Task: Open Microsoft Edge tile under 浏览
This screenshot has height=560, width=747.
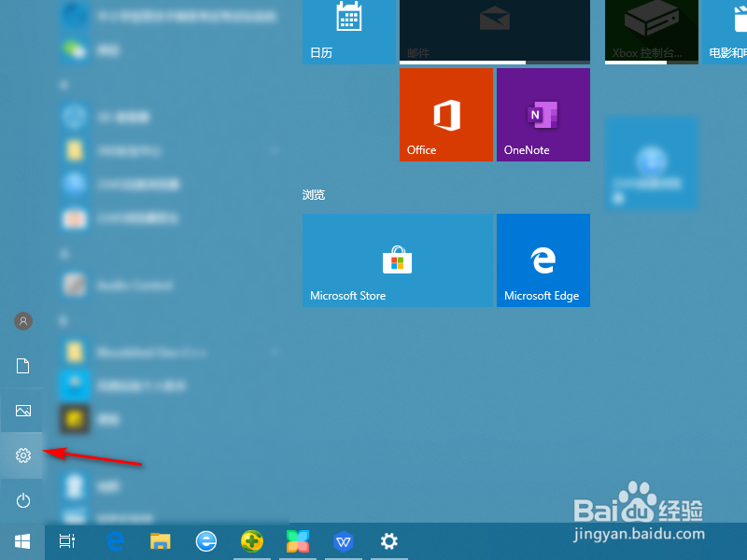Action: [543, 259]
